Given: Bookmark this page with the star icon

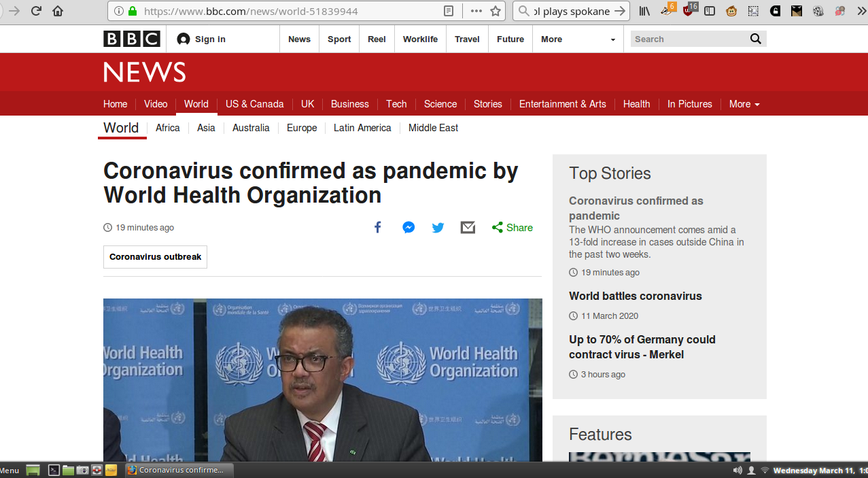Looking at the screenshot, I should coord(496,11).
